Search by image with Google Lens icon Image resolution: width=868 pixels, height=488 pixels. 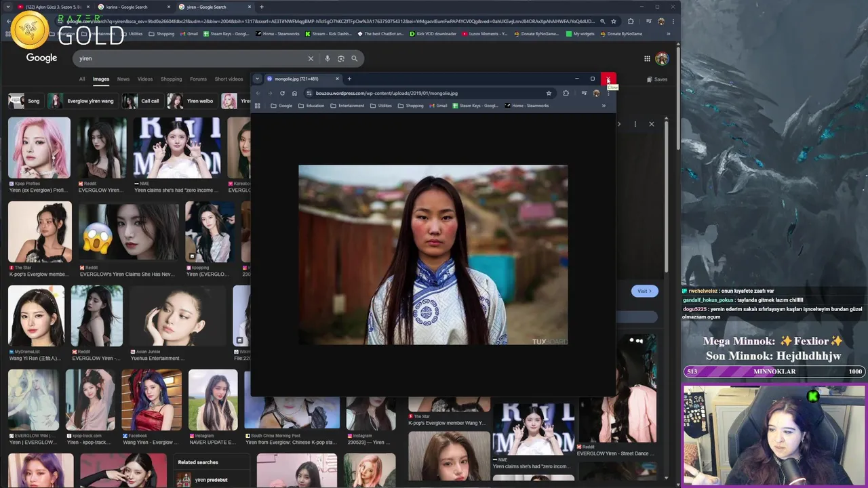[340, 58]
